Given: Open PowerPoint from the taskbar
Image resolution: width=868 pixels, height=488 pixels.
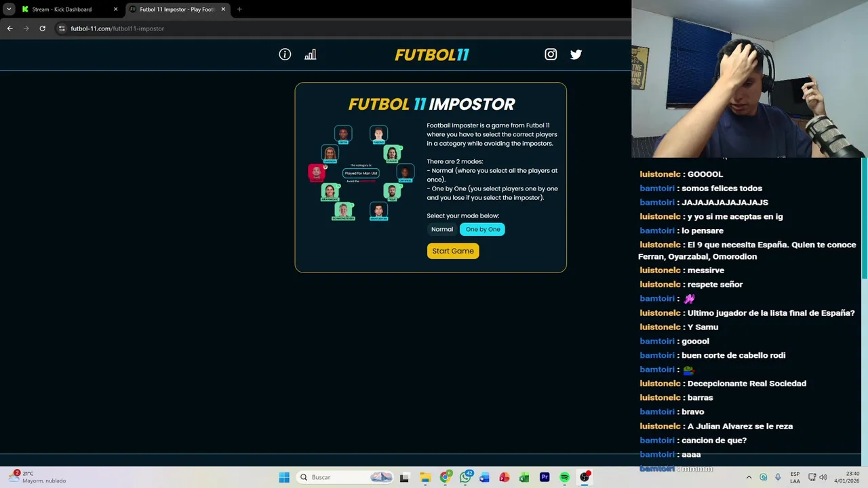Looking at the screenshot, I should (505, 477).
